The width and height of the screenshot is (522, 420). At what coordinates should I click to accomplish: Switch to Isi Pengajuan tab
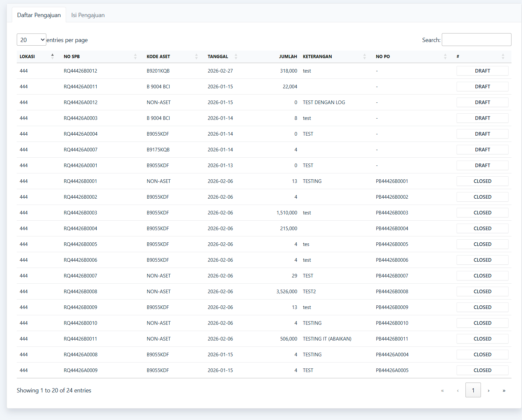[x=88, y=15]
